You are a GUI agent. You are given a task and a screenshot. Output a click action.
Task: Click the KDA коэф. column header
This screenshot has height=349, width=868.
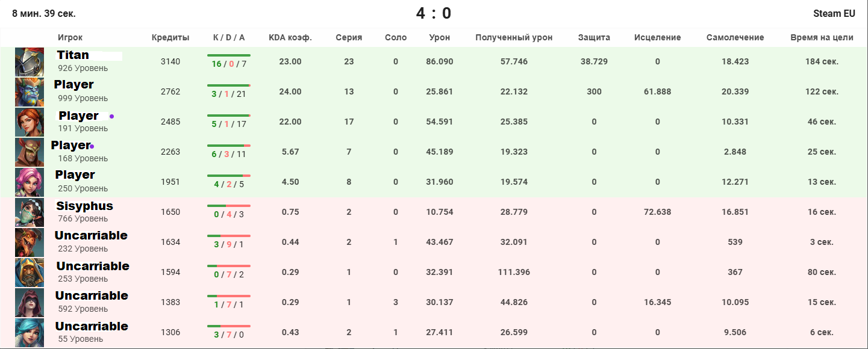(290, 37)
